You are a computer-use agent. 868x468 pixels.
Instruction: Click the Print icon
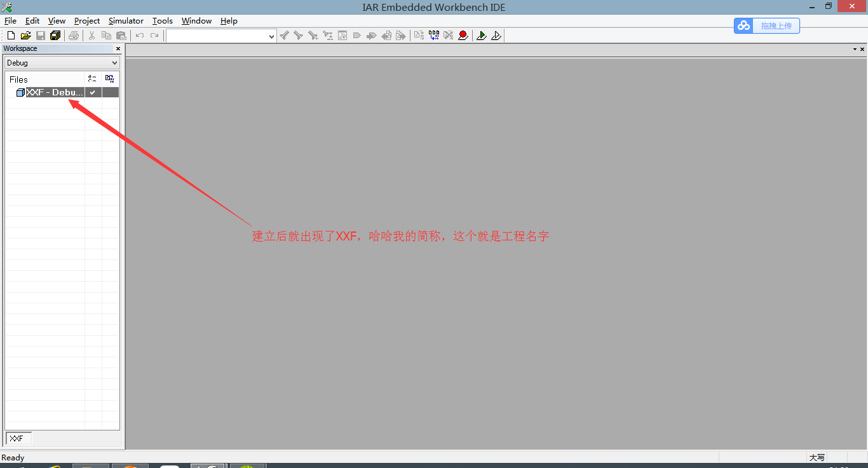pyautogui.click(x=74, y=36)
